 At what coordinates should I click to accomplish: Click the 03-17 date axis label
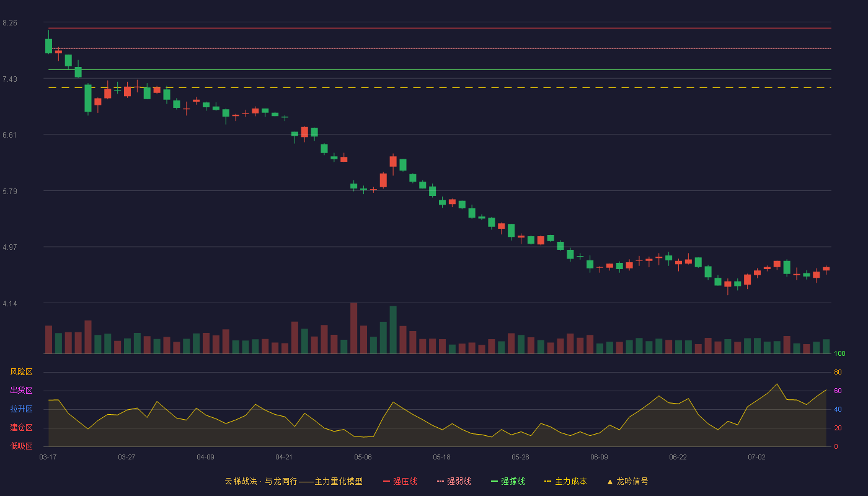48,457
